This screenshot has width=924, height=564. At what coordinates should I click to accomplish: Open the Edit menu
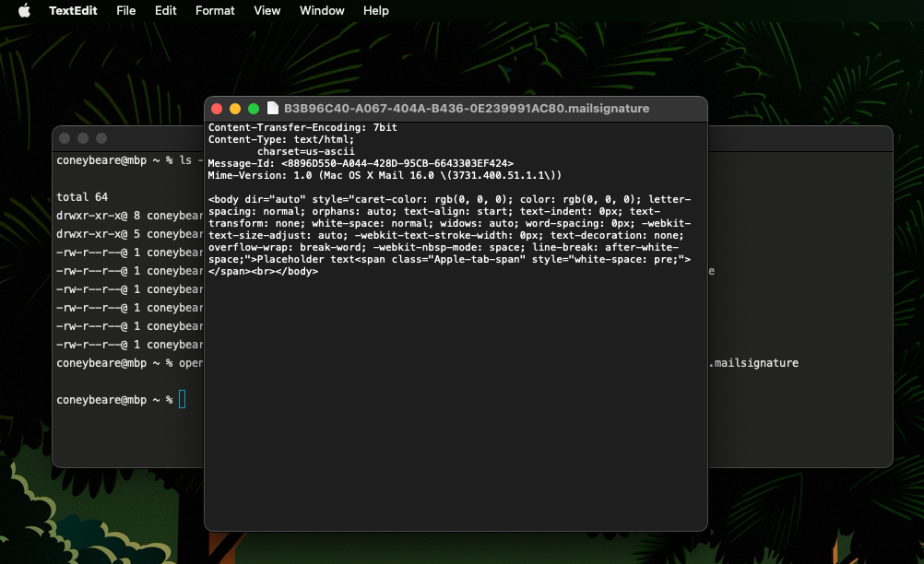point(166,11)
